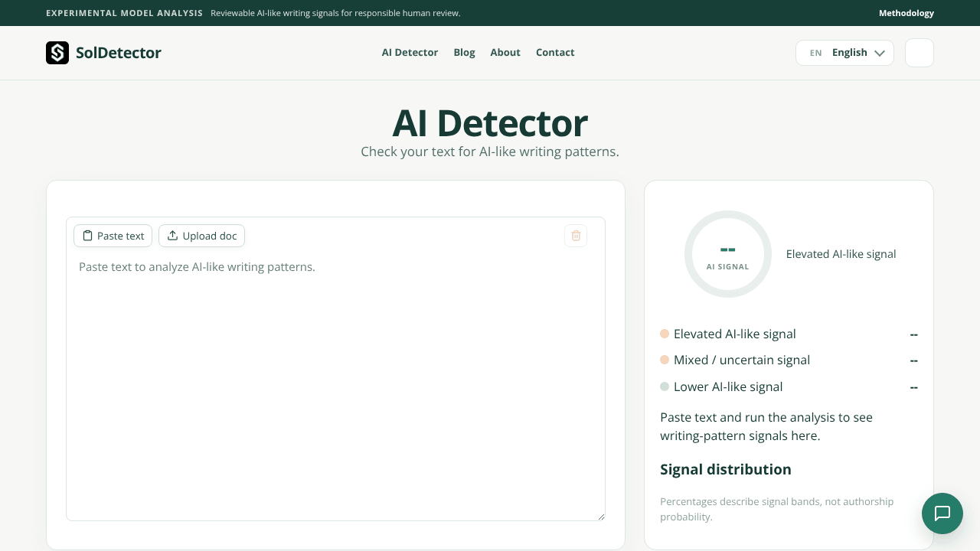Screen dimensions: 980x551
Task: Click the 'Mixed / uncertain signal' row
Action: tap(789, 360)
